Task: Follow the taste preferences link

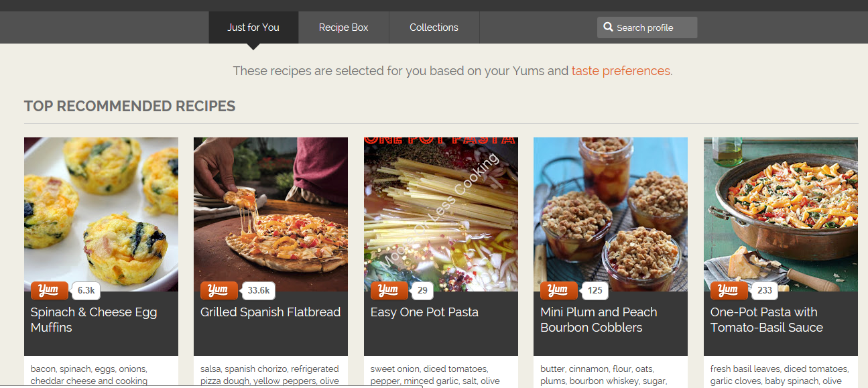Action: pyautogui.click(x=621, y=71)
